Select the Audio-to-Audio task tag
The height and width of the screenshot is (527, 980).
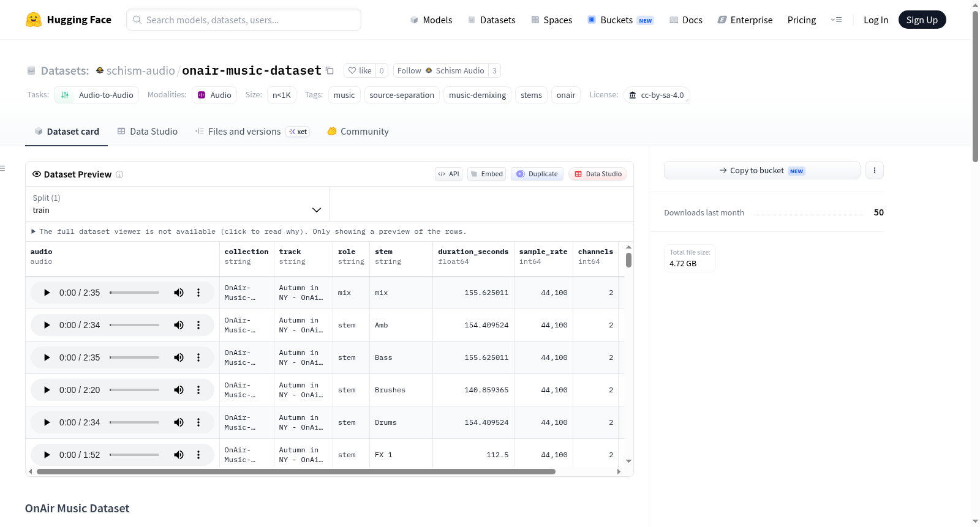point(97,95)
